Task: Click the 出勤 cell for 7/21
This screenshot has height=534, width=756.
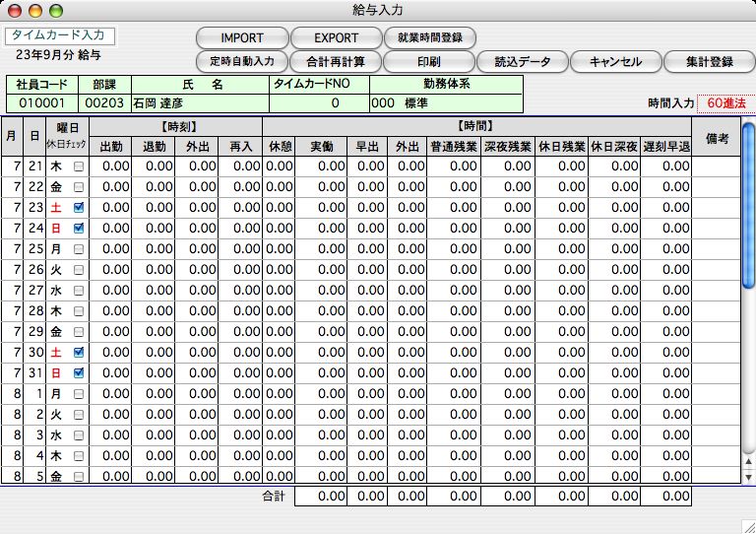Action: (x=116, y=167)
